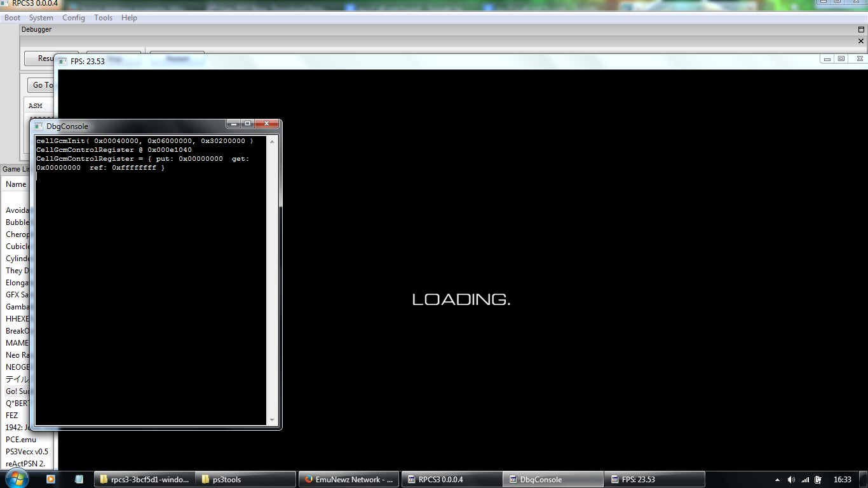Switch to the FPS window in the taskbar
Image resolution: width=868 pixels, height=488 pixels.
point(654,480)
